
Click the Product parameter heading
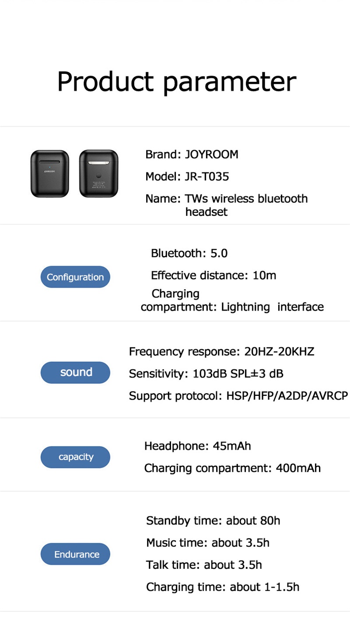point(176,81)
